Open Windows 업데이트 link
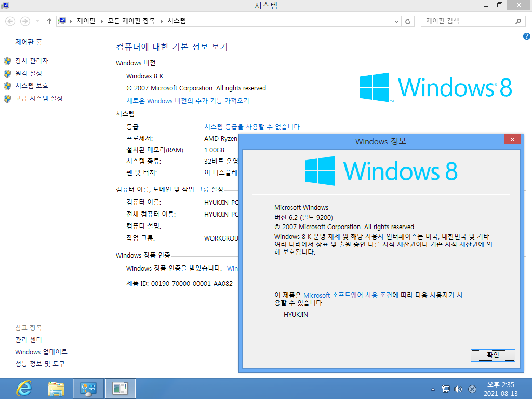The width and height of the screenshot is (532, 399). click(x=41, y=352)
